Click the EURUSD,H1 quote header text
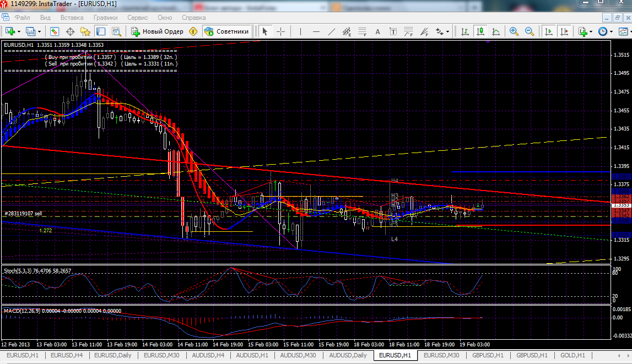The width and height of the screenshot is (632, 364). pos(53,45)
